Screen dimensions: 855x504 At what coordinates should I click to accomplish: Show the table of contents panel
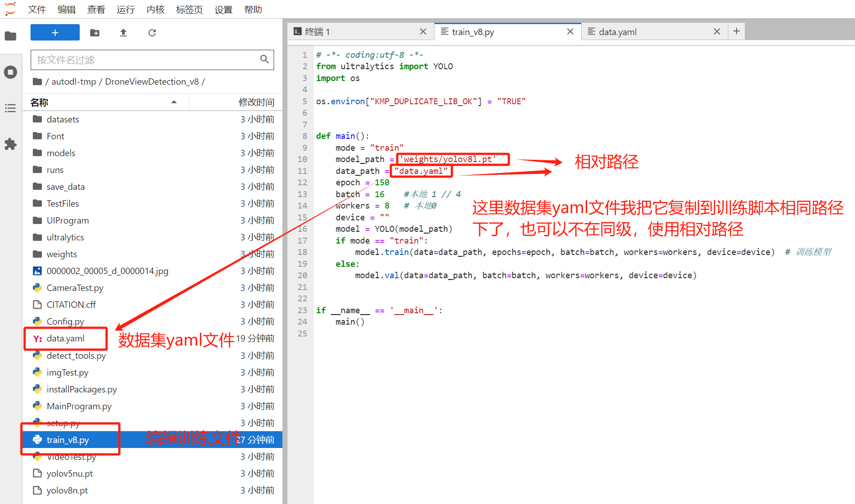[x=10, y=108]
